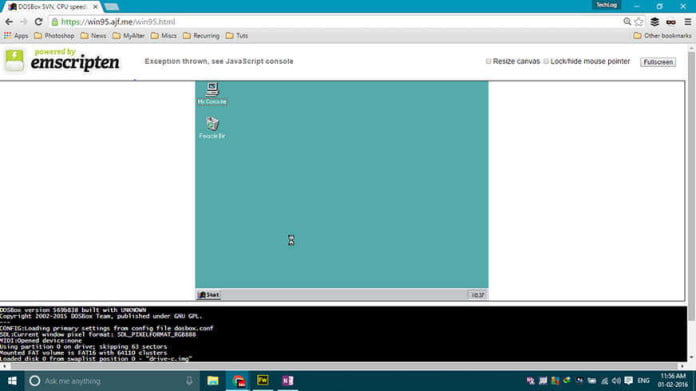Click the DOSBox version line in console

[x=73, y=310]
